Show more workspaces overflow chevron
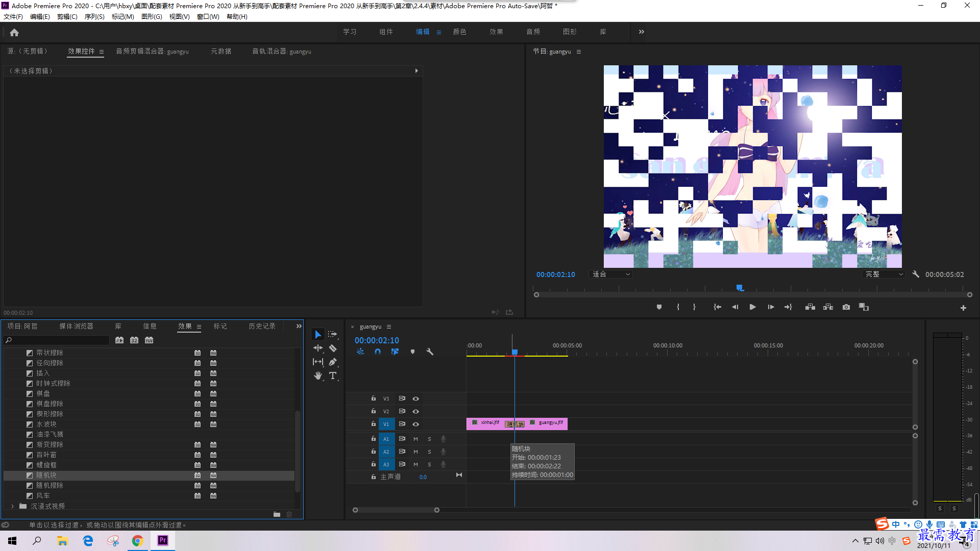The image size is (980, 551). 642,32
